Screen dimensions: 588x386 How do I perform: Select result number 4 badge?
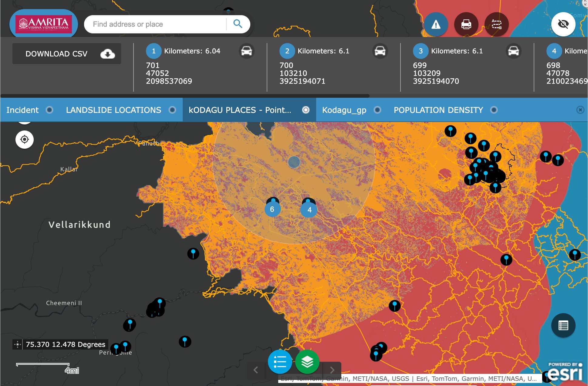pyautogui.click(x=554, y=51)
